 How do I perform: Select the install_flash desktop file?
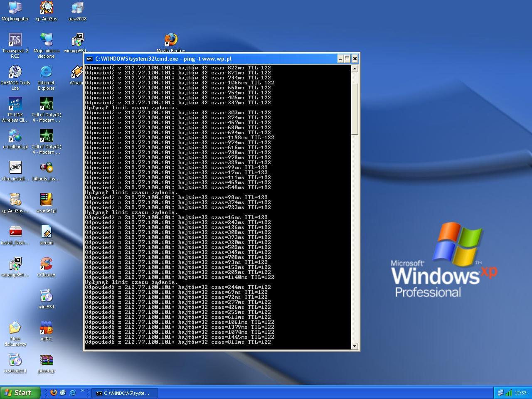(15, 235)
